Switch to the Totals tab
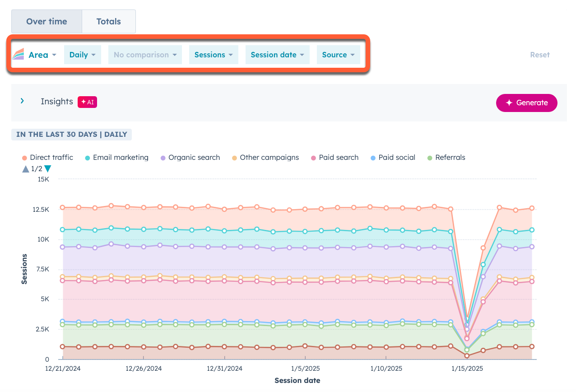 (108, 21)
